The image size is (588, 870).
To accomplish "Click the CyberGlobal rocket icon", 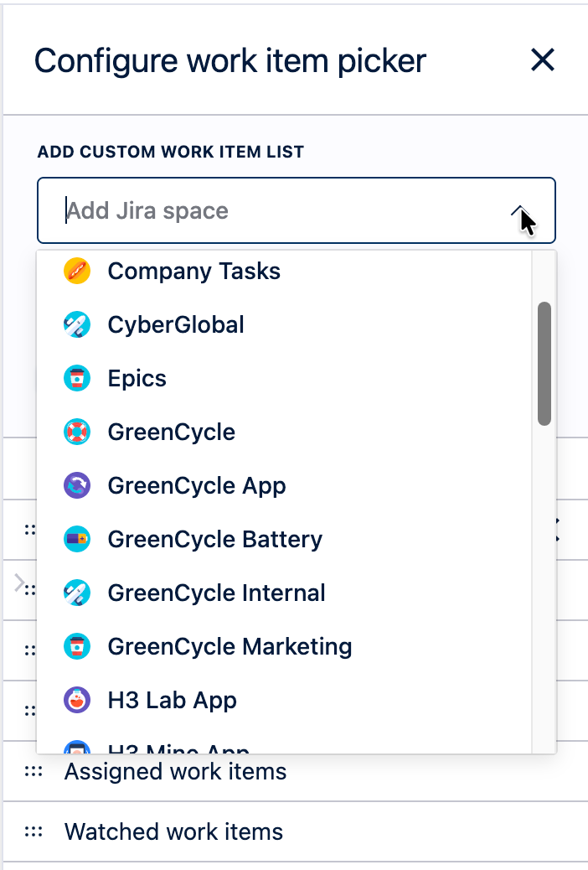I will [77, 324].
